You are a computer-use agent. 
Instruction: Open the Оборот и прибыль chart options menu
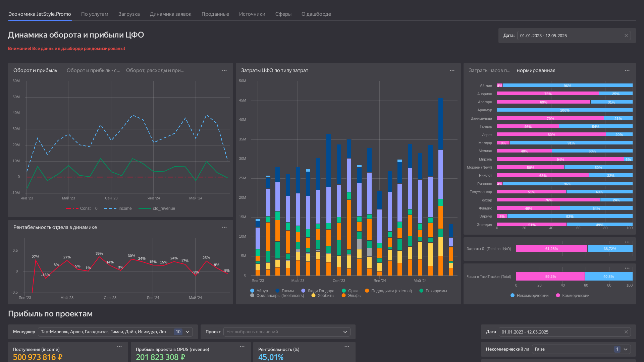point(224,70)
